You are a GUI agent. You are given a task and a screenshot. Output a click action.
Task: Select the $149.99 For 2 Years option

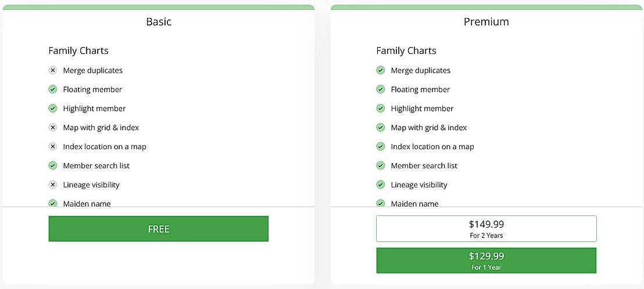tap(486, 229)
